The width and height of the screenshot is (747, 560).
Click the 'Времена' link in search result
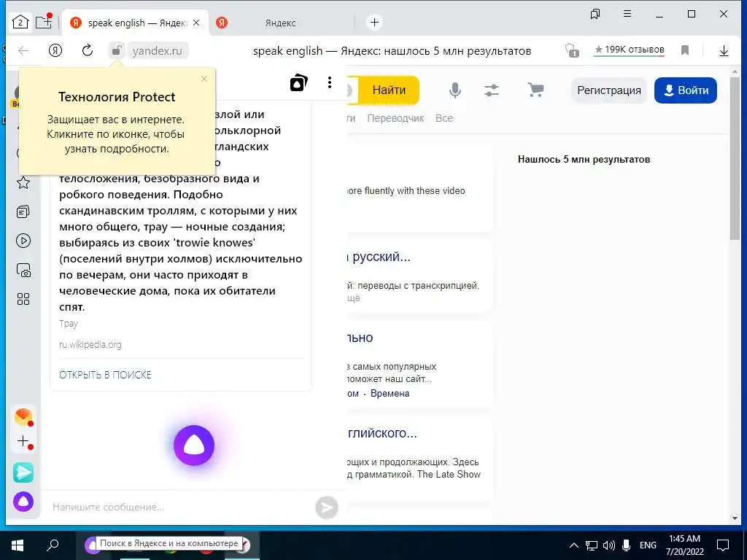pyautogui.click(x=390, y=393)
